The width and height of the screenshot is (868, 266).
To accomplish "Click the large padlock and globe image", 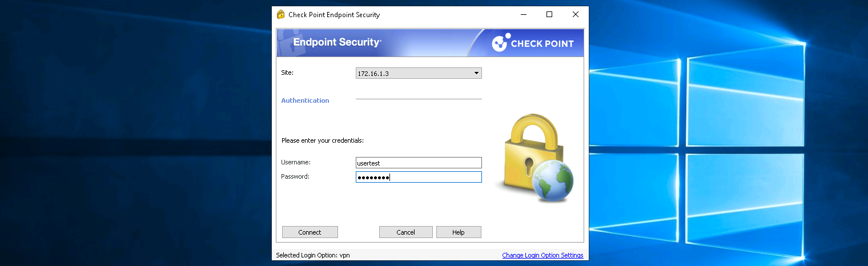I will tap(533, 158).
